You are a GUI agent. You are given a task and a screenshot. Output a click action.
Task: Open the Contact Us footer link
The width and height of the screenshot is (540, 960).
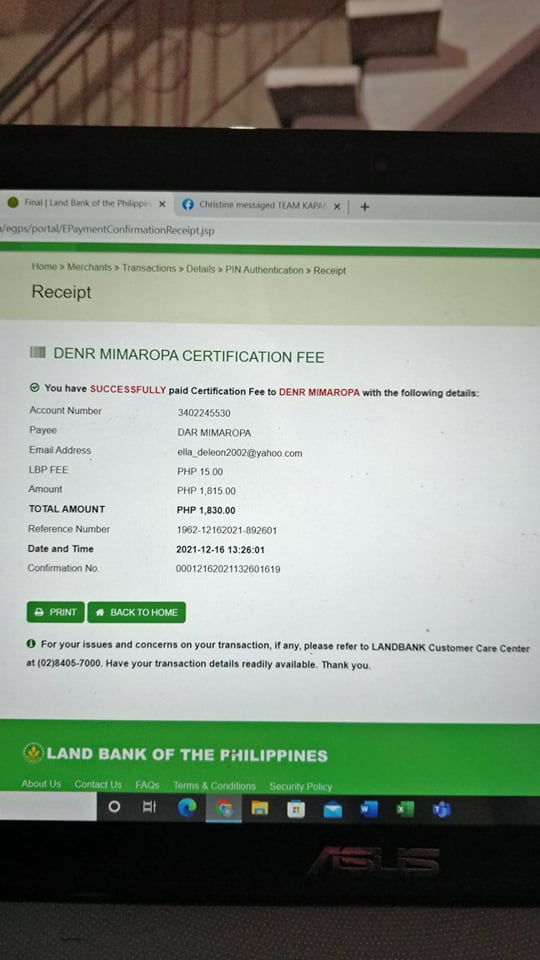pyautogui.click(x=98, y=784)
